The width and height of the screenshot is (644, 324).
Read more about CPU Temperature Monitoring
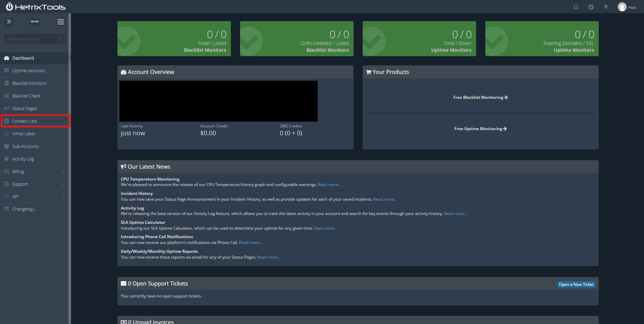329,185
